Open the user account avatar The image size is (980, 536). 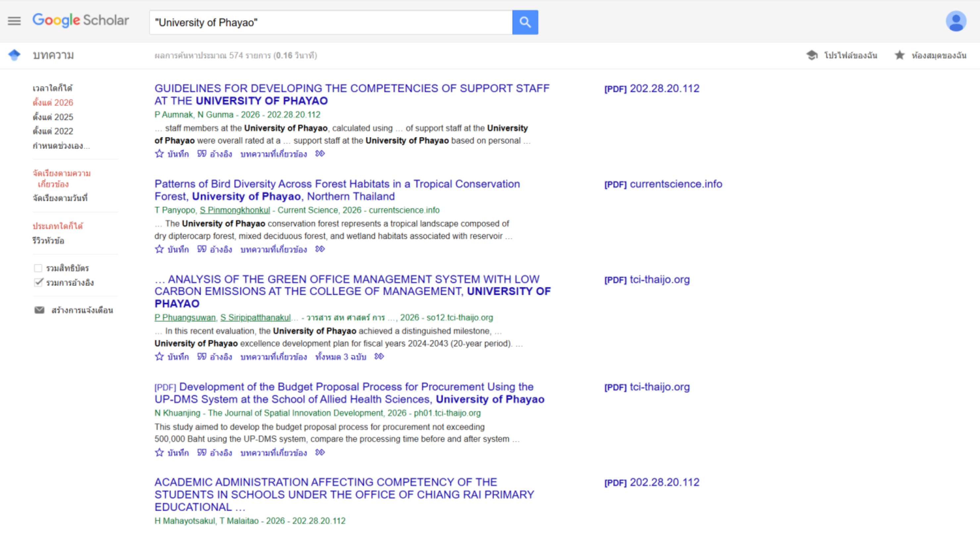(956, 21)
